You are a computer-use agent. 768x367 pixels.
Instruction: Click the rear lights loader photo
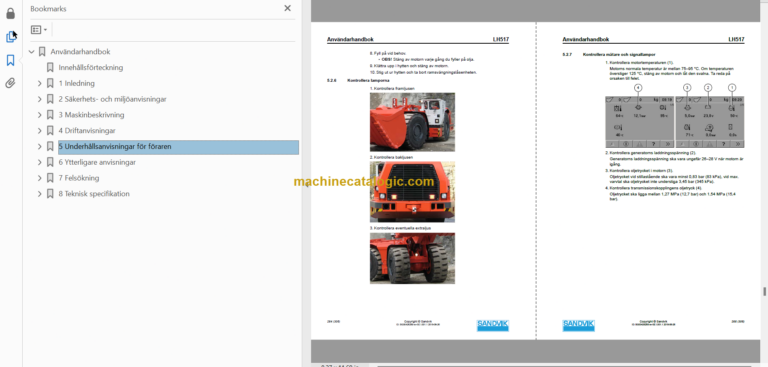412,192
